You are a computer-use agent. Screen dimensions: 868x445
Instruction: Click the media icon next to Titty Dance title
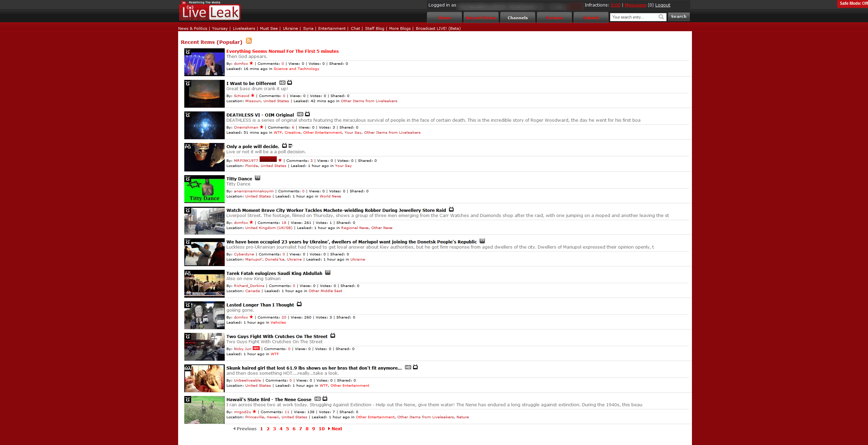click(x=258, y=178)
